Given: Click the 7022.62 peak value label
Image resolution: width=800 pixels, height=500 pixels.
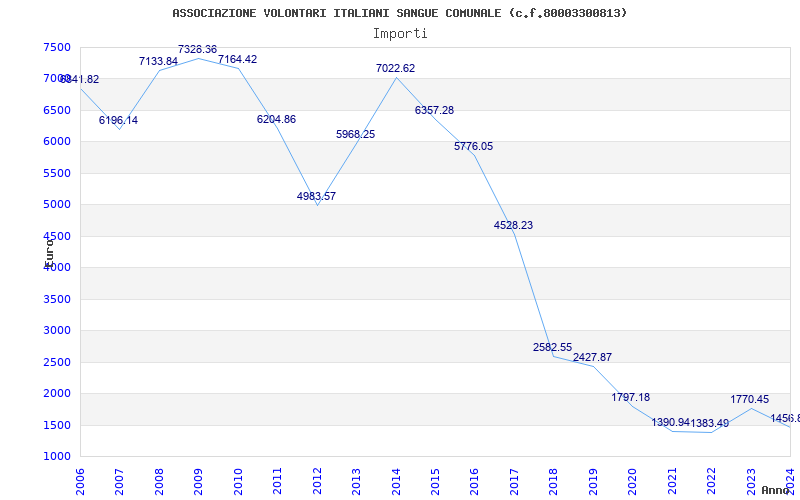Looking at the screenshot, I should coord(395,68).
